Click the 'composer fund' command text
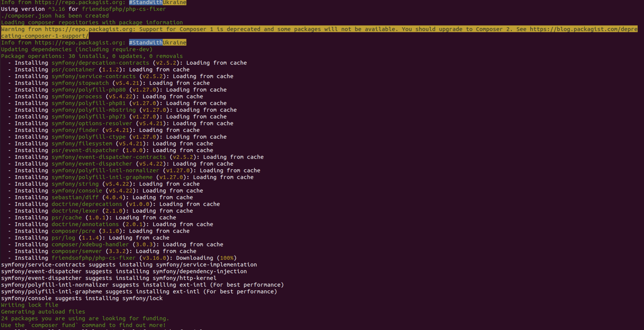The width and height of the screenshot is (644, 330). point(53,326)
